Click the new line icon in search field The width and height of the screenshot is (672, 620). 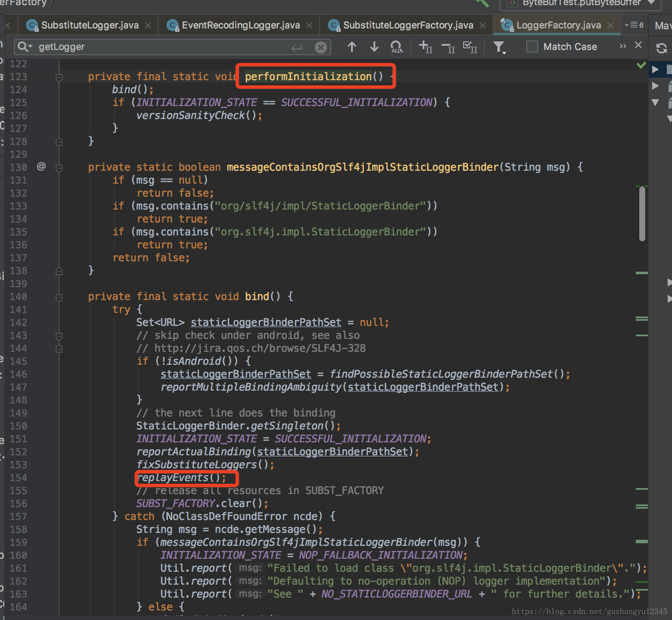coord(297,47)
